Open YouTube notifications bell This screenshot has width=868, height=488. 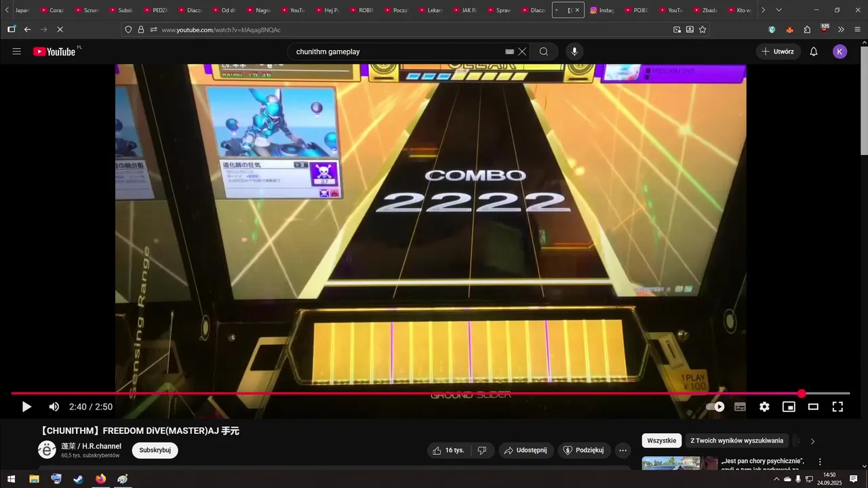click(x=814, y=52)
